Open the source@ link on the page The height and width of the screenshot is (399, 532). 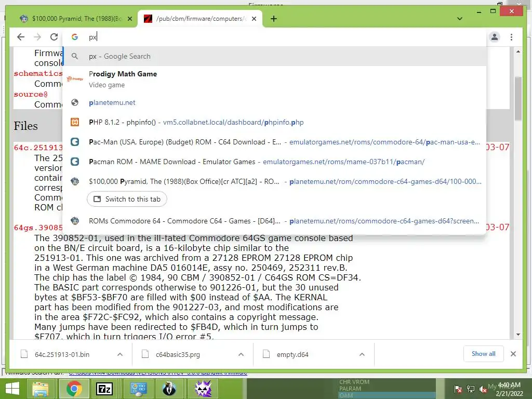pyautogui.click(x=31, y=94)
